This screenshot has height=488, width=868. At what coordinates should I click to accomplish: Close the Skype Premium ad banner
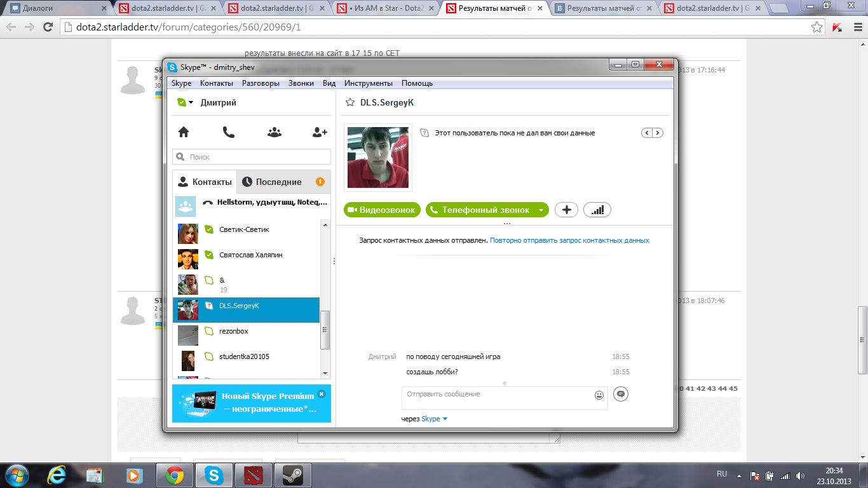coord(322,394)
